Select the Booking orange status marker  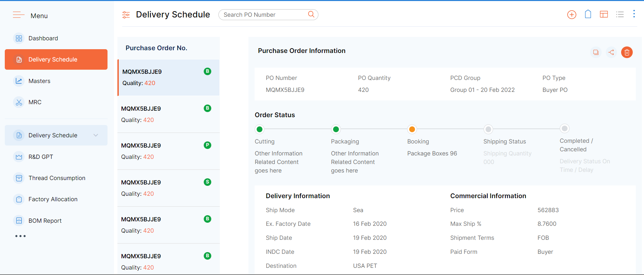pyautogui.click(x=412, y=129)
